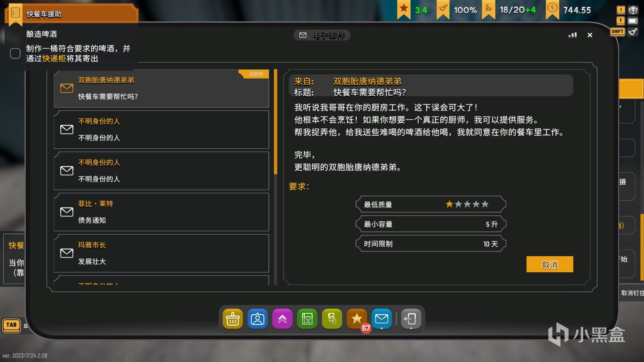Open the second 不明身份的人 email

[161, 171]
